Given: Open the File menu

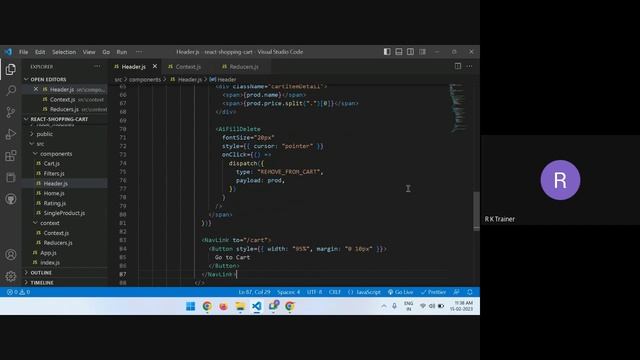Looking at the screenshot, I should pos(24,52).
